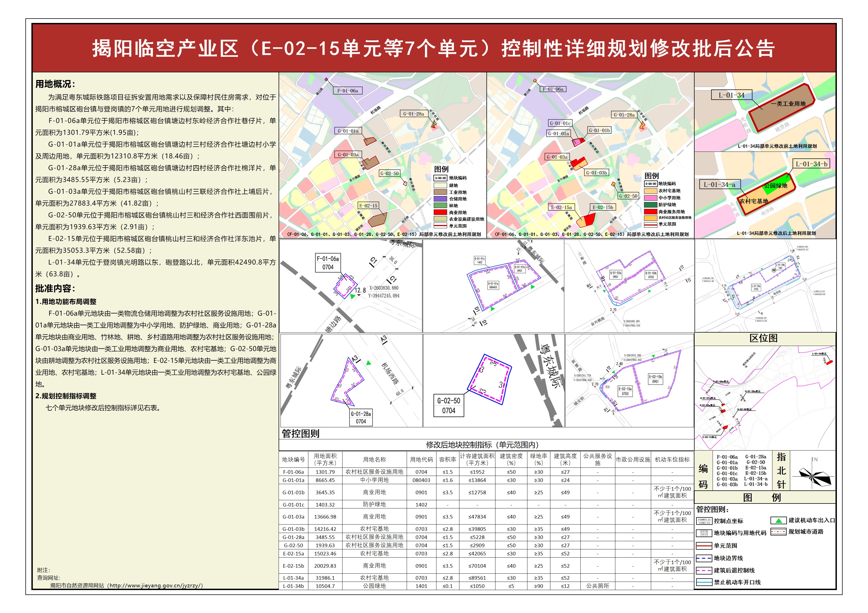
Task: Click the 修改后地块控制指标 table title
Action: pyautogui.click(x=482, y=445)
